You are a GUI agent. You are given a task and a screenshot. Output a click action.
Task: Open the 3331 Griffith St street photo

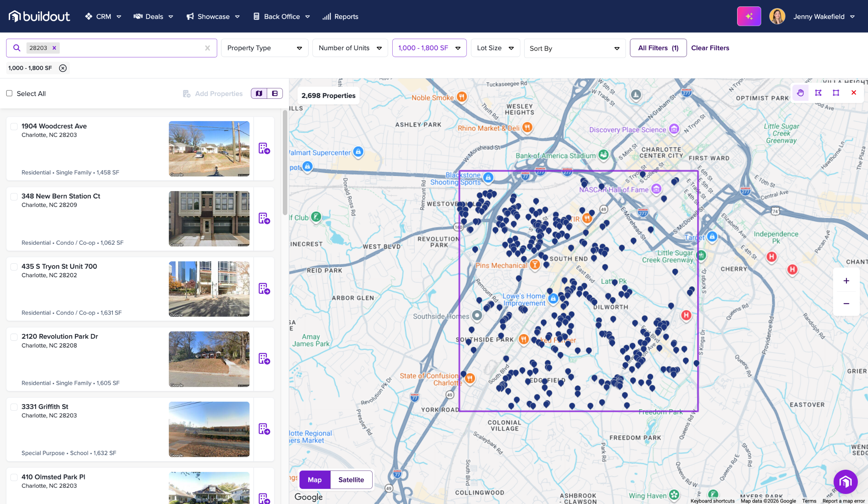(209, 429)
